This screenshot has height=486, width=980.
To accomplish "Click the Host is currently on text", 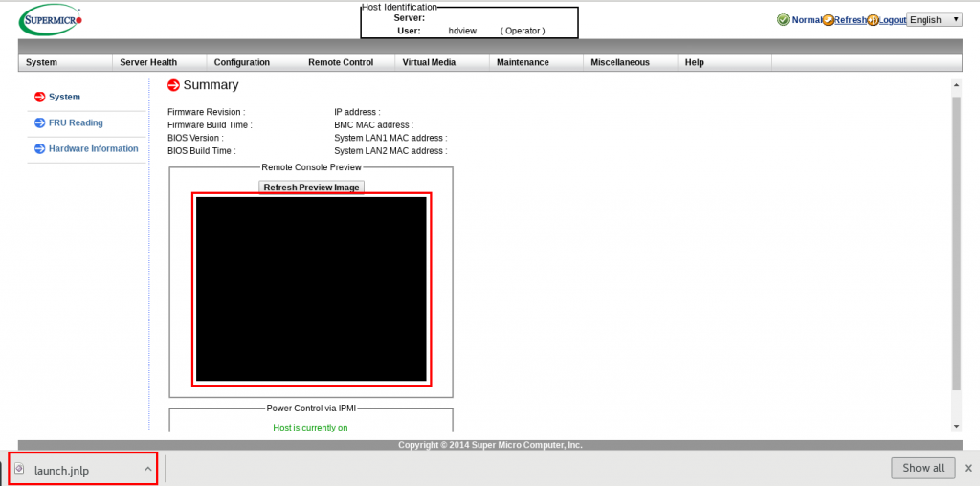I will pyautogui.click(x=311, y=428).
